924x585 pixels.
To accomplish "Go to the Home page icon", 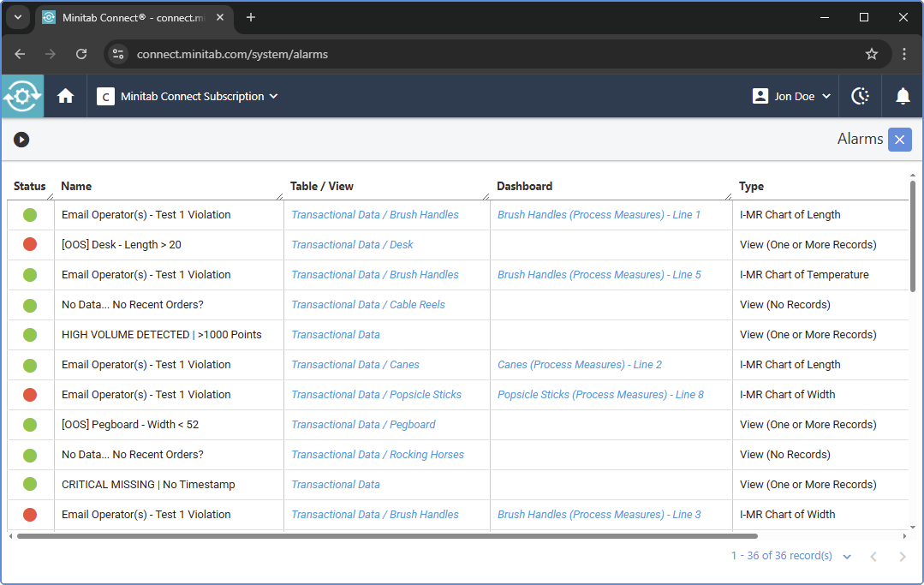I will click(65, 96).
